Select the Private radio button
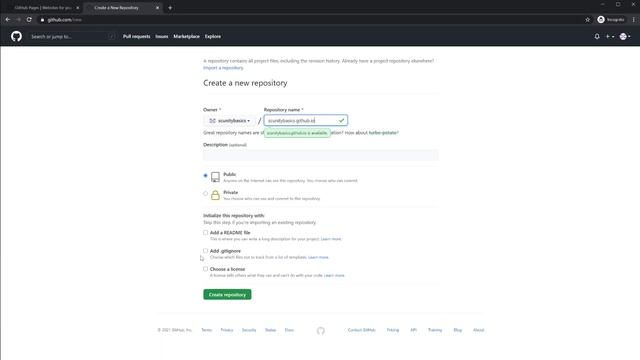The width and height of the screenshot is (640, 360). [205, 193]
